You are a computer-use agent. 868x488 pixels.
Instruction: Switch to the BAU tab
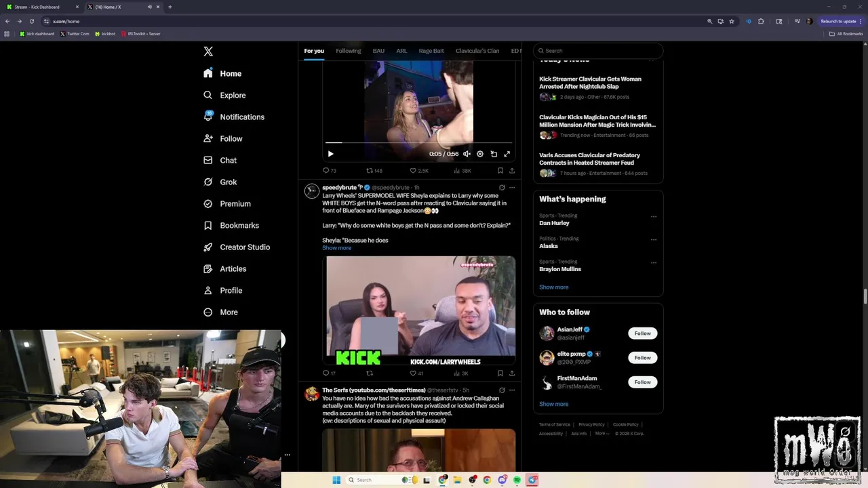[x=378, y=51]
